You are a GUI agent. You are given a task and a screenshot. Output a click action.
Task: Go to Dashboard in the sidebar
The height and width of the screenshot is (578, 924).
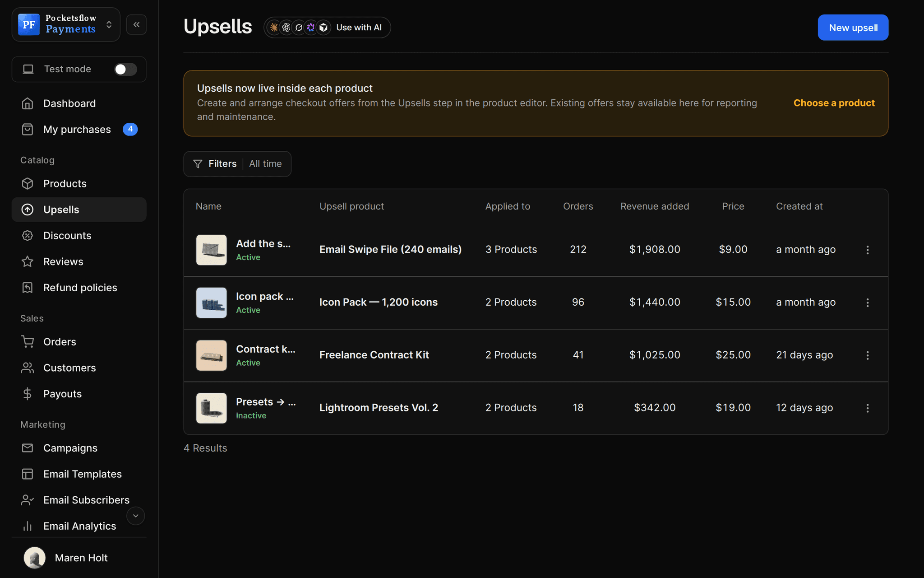[79, 103]
